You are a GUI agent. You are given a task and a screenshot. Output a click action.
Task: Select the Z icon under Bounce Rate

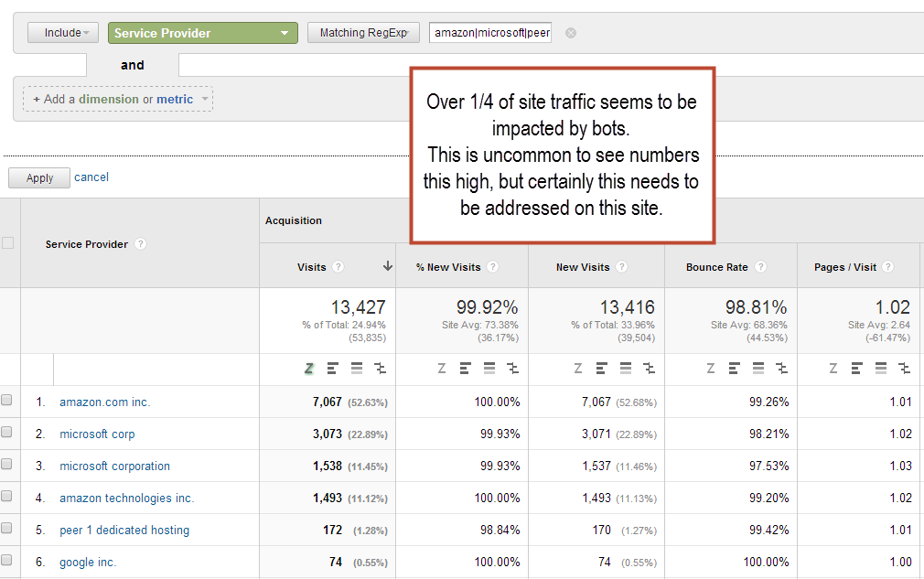(x=711, y=369)
